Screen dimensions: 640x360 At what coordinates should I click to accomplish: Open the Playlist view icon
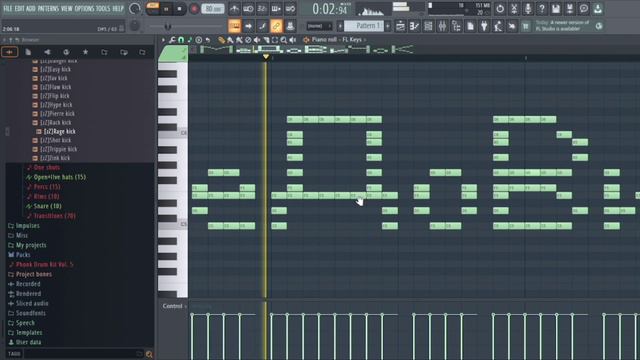pyautogui.click(x=400, y=26)
